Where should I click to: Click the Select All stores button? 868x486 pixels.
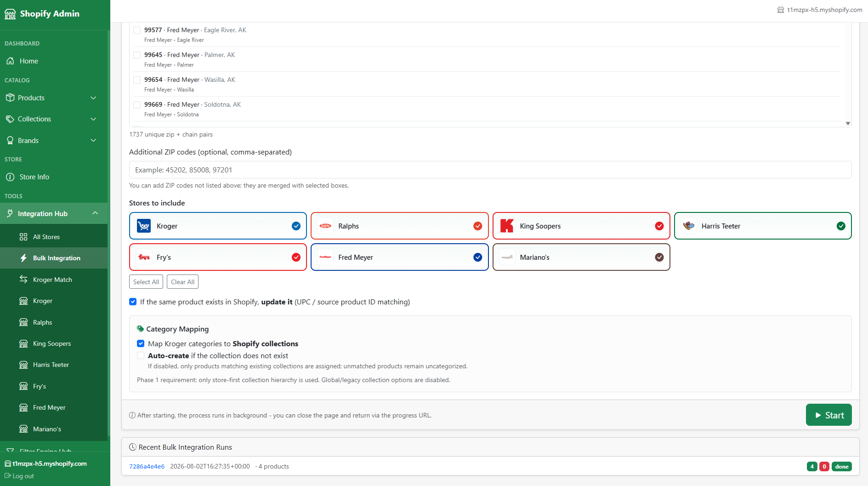pos(146,282)
